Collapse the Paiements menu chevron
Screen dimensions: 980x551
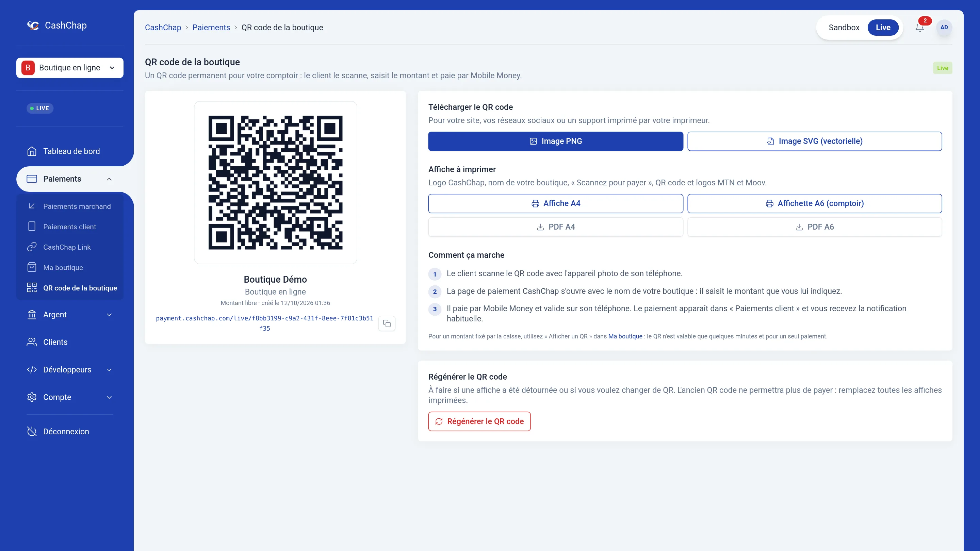109,179
